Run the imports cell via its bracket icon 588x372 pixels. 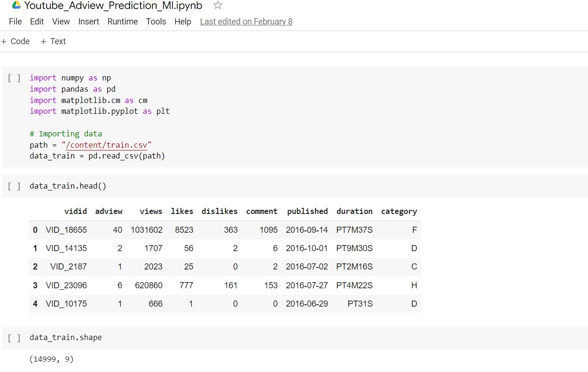coord(14,78)
